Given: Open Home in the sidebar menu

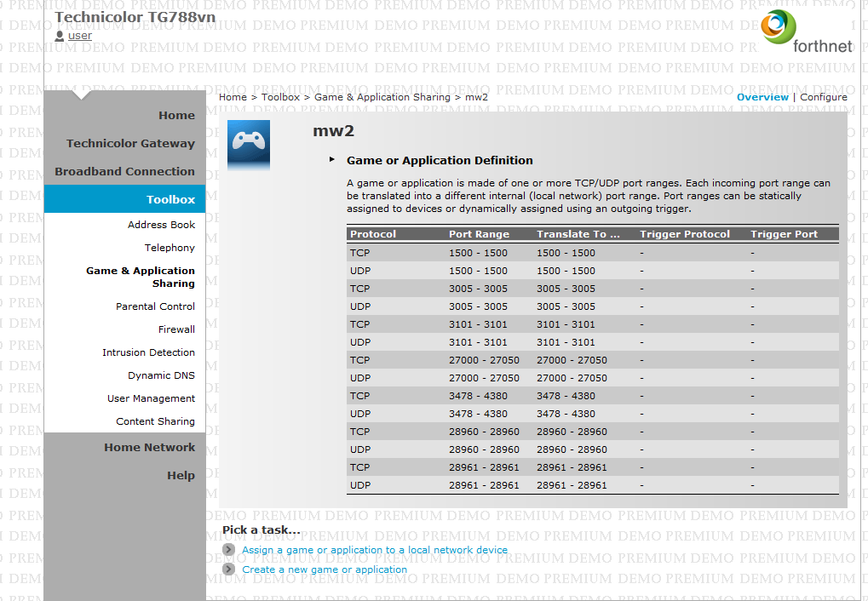Looking at the screenshot, I should click(x=176, y=115).
